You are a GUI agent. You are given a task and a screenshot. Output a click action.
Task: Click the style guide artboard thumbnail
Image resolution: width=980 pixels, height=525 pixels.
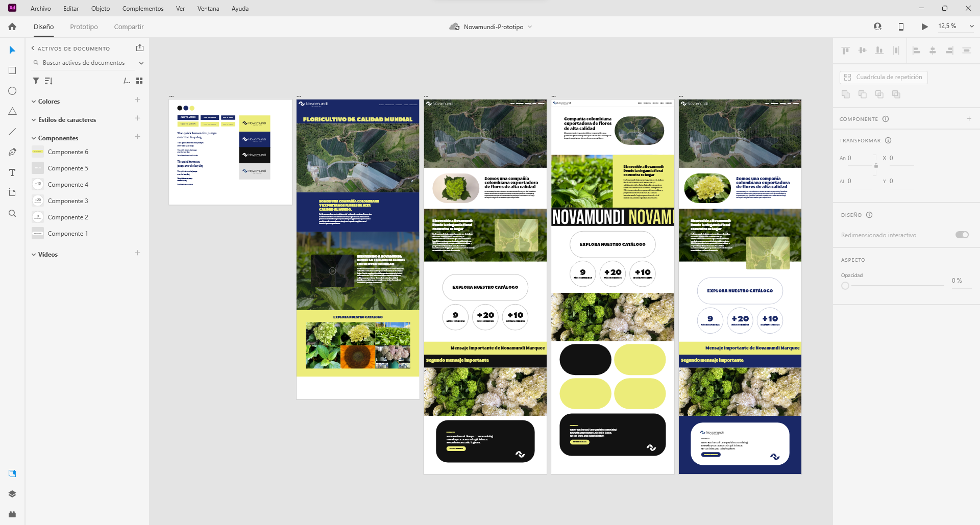point(230,152)
